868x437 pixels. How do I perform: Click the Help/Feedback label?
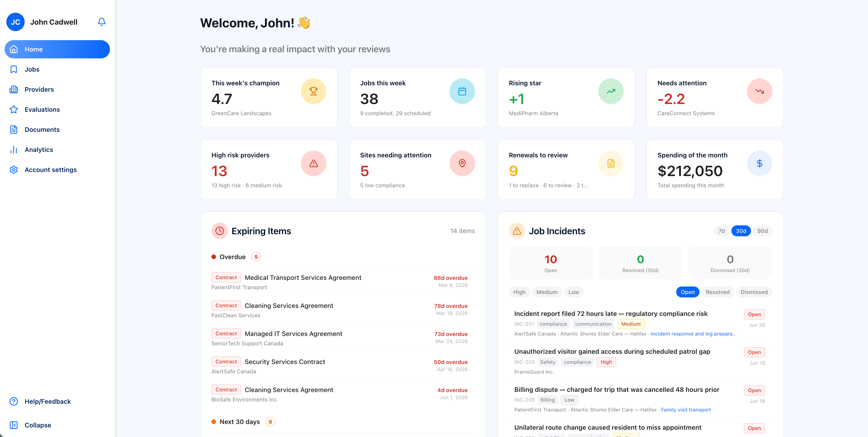(x=47, y=401)
